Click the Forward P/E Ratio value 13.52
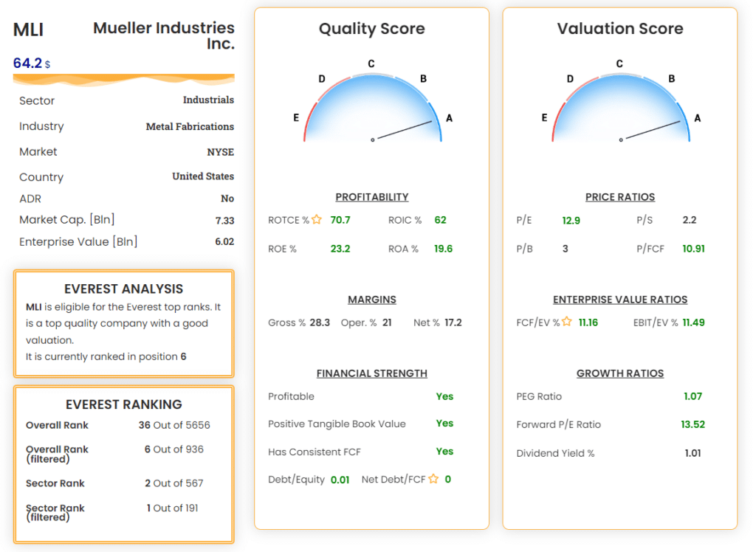Viewport: 756px width, 552px height. [x=693, y=424]
